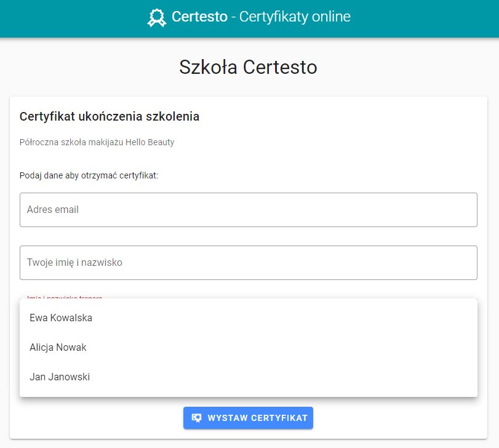Pick Jan Janowski as the trainer
499x448 pixels.
coord(248,377)
